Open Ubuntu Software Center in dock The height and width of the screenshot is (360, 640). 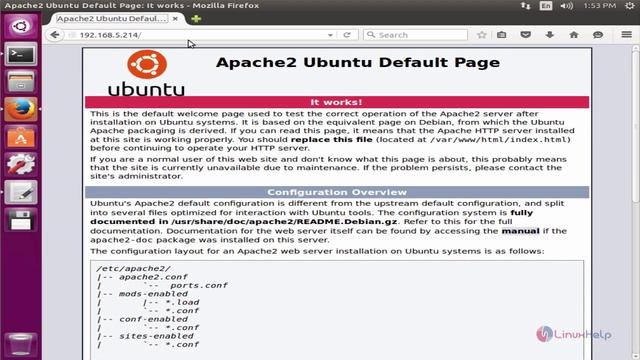(20, 137)
